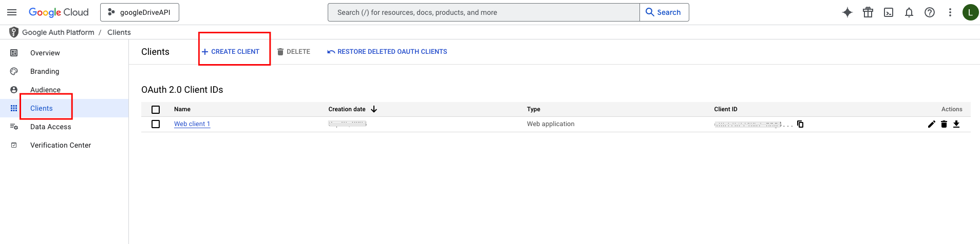Click the blue Search button

[x=664, y=12]
